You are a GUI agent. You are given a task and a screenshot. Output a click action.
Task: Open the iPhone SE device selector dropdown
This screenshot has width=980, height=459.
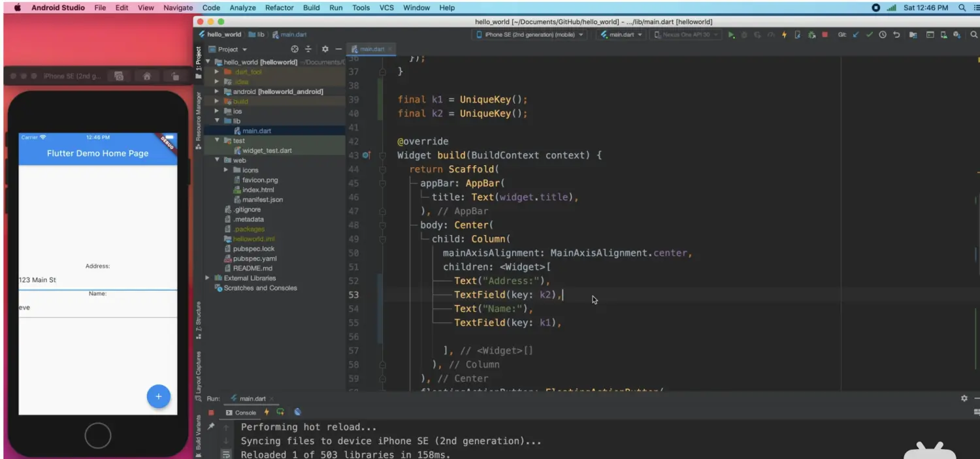pyautogui.click(x=530, y=35)
